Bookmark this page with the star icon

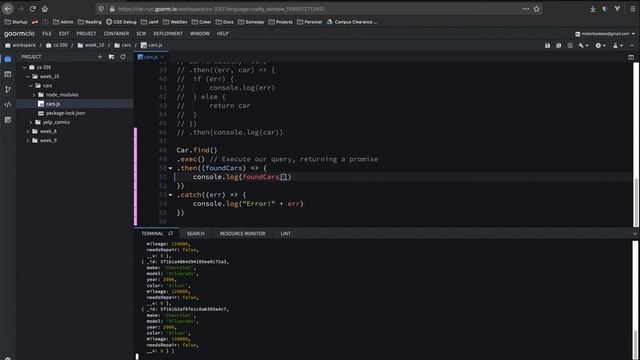pos(537,9)
